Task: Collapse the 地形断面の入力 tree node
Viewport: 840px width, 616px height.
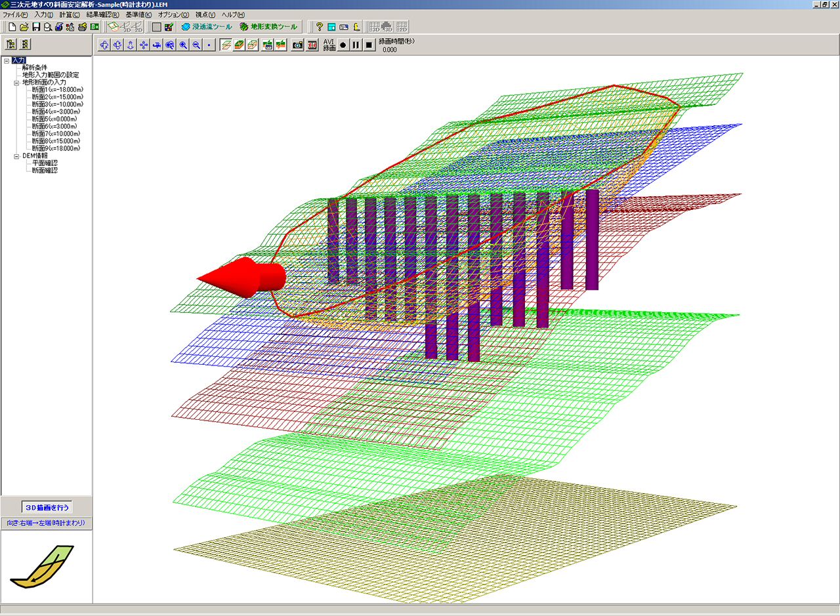Action: click(x=16, y=83)
